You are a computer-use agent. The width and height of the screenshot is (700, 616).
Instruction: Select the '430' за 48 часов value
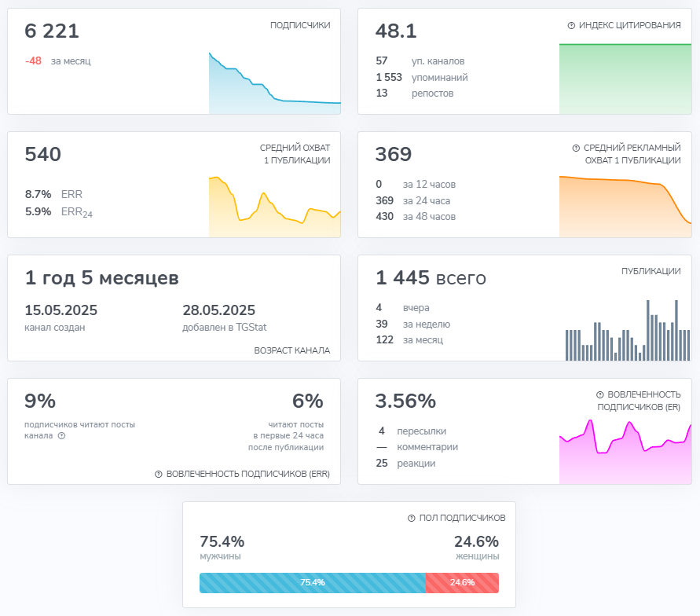pyautogui.click(x=384, y=217)
